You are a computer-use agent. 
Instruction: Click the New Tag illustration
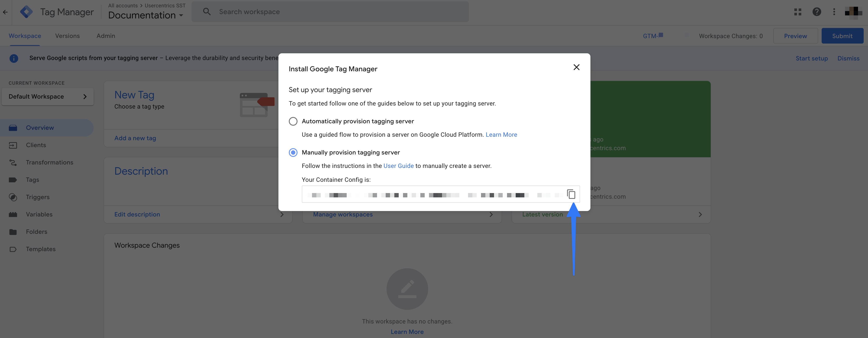(x=257, y=105)
